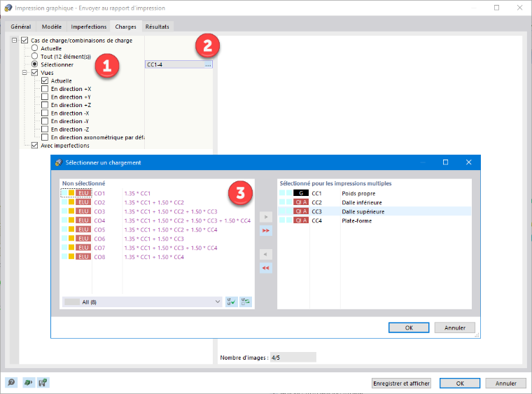Click the G category badge of CC1
Viewport: 532px width, 394px height.
click(301, 193)
